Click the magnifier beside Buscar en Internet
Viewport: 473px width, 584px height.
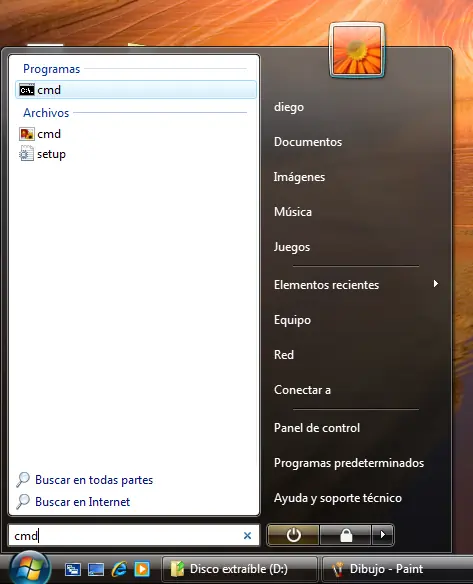coord(23,502)
